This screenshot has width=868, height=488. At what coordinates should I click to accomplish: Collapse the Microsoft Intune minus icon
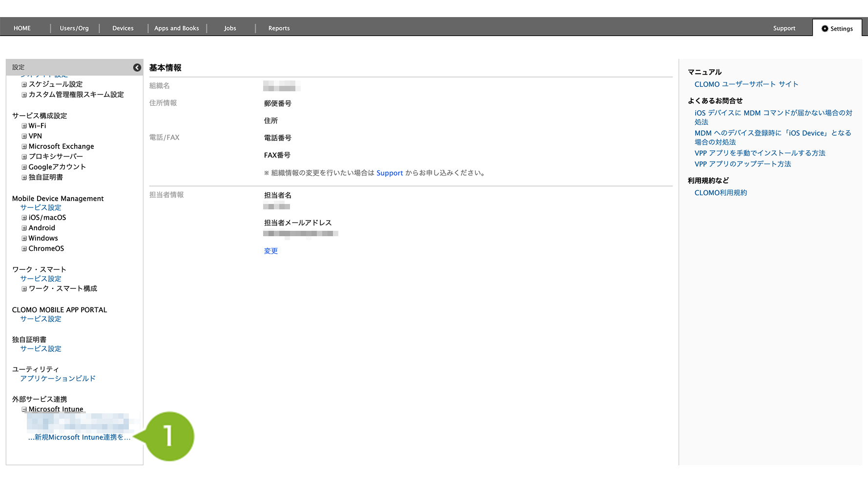click(24, 409)
